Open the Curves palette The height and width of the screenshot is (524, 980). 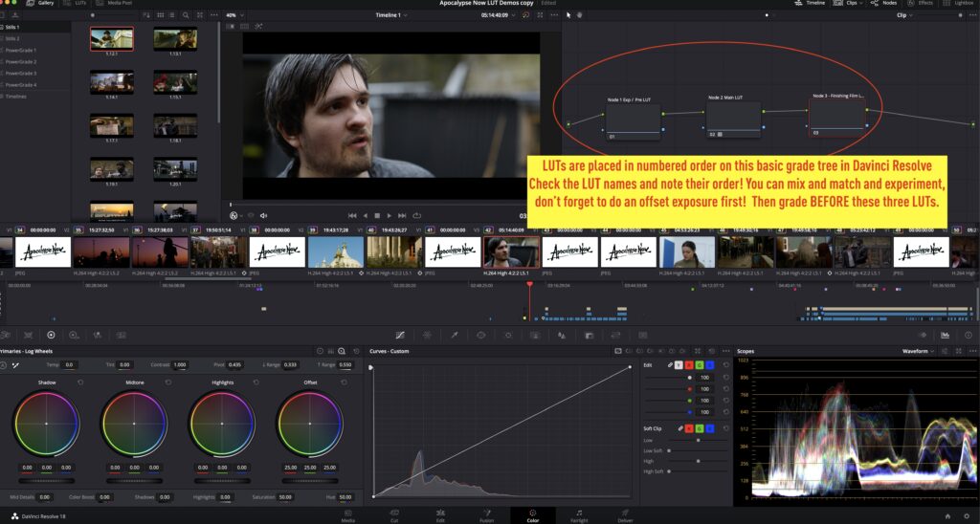pos(400,336)
